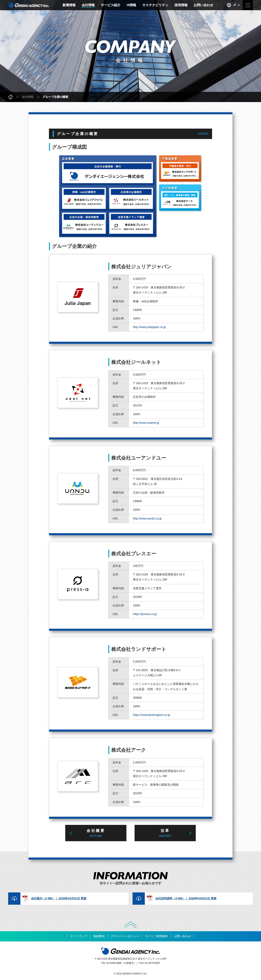
Task: Open http://www.juliajapan.co.jp link
Action: point(149,327)
